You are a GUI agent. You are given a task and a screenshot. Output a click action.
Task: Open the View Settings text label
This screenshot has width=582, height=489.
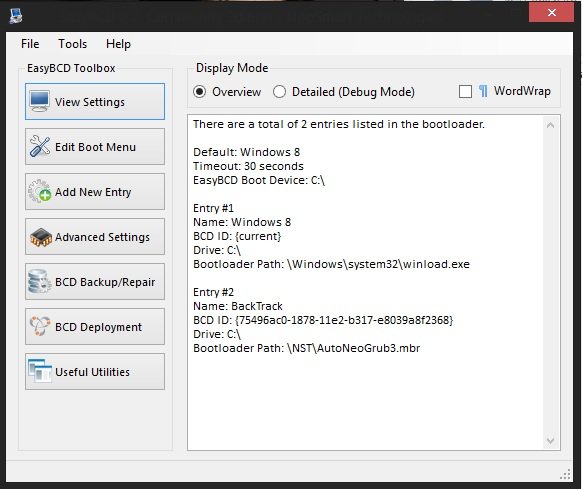pos(90,102)
